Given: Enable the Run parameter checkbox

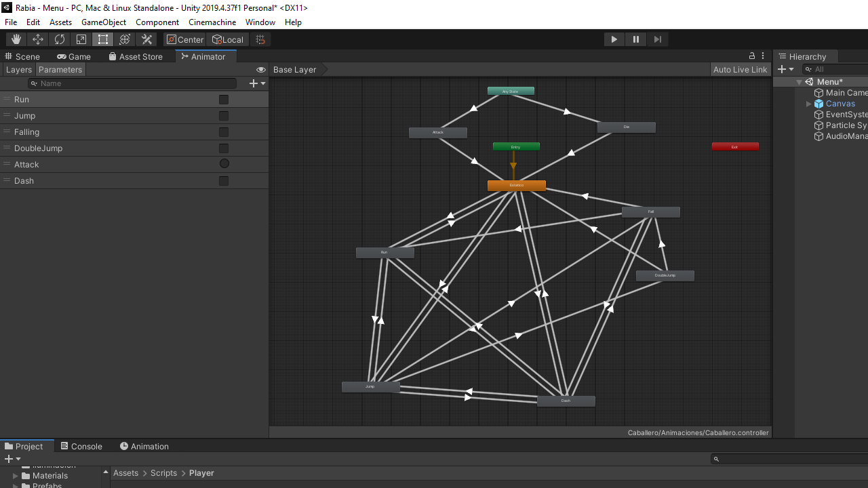Looking at the screenshot, I should (x=224, y=100).
